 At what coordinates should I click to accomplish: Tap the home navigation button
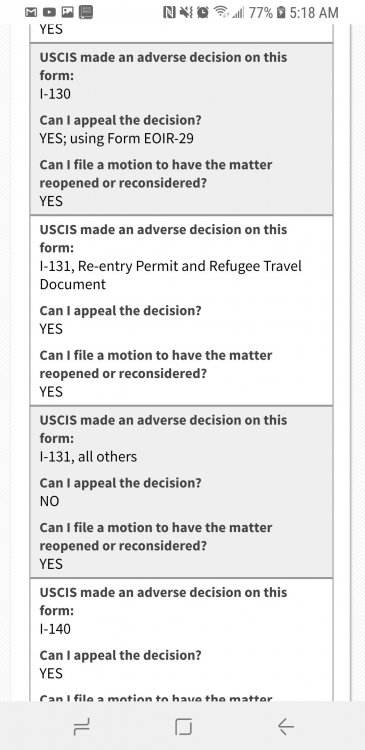tap(183, 727)
